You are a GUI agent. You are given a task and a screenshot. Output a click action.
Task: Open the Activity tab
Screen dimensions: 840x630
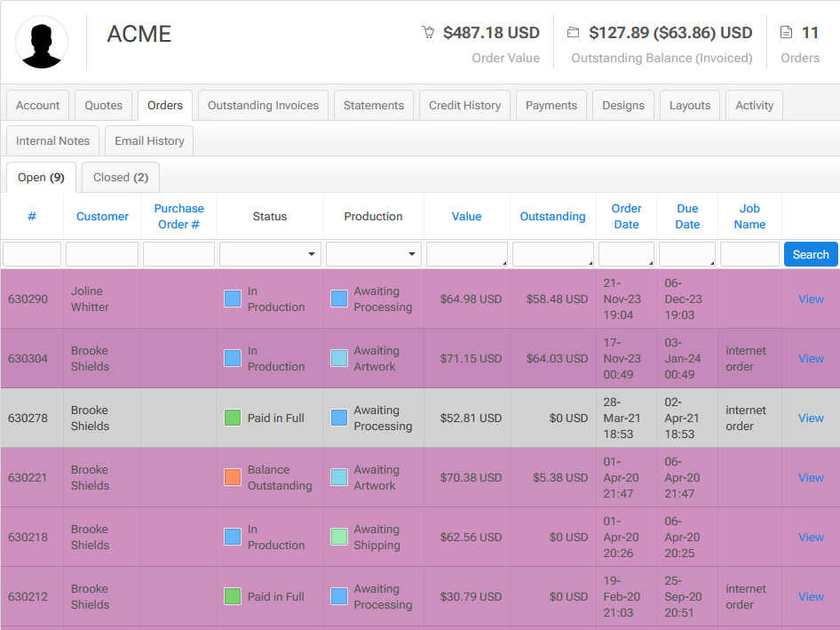click(x=754, y=106)
